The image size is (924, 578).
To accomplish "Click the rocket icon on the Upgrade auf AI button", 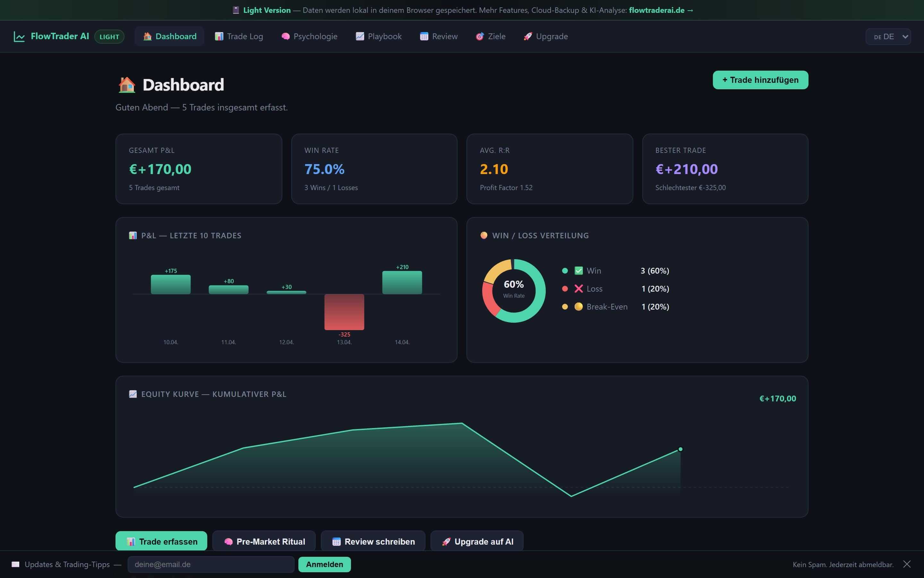I will (446, 542).
